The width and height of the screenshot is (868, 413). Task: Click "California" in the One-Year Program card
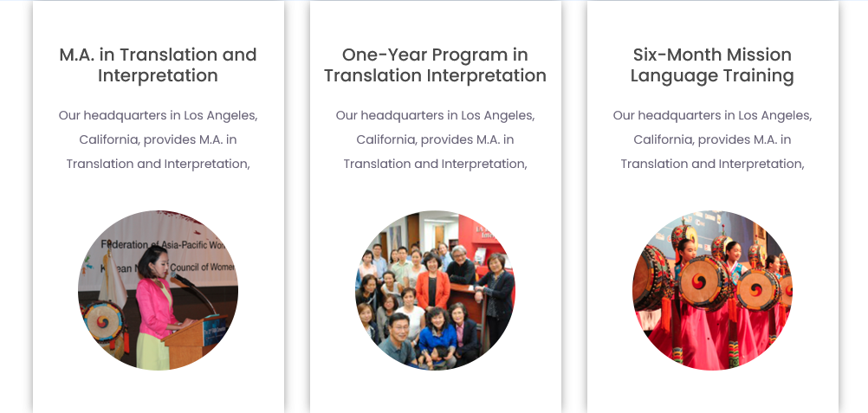384,139
